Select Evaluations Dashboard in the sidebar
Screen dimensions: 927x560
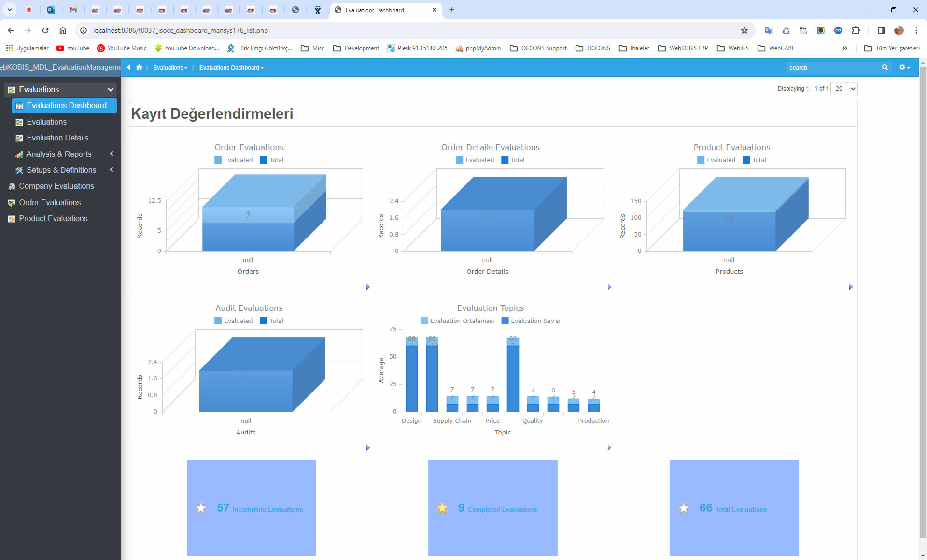click(x=64, y=106)
